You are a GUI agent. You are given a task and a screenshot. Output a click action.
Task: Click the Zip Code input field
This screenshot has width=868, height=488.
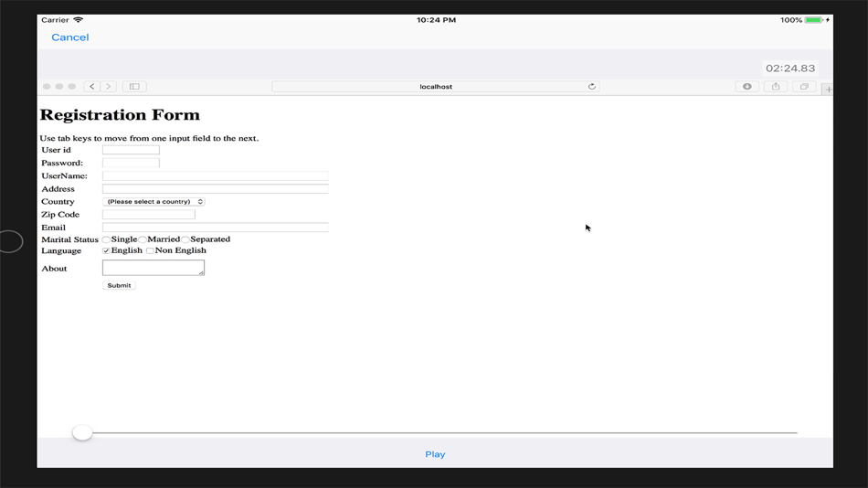click(149, 215)
